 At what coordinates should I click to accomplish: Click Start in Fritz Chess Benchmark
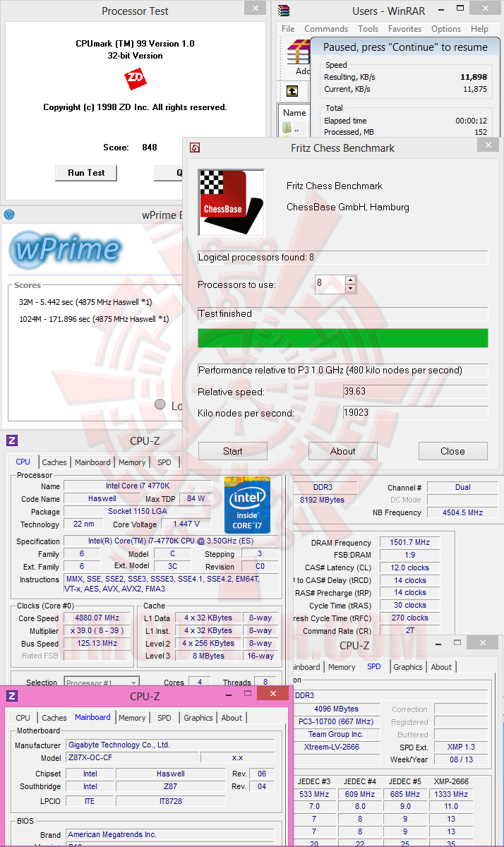[233, 451]
